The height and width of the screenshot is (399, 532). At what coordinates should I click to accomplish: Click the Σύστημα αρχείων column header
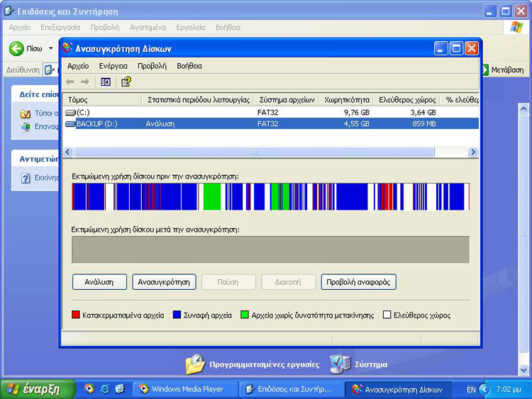pos(287,100)
